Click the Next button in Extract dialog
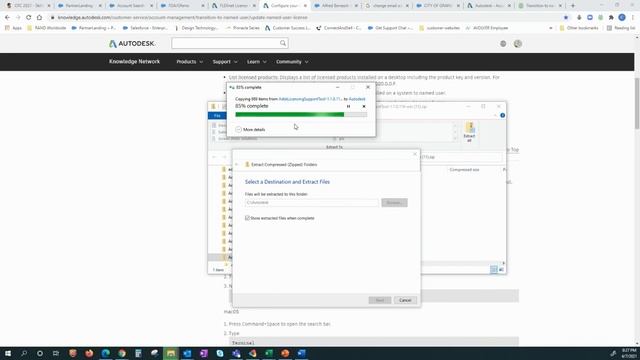 [380, 300]
